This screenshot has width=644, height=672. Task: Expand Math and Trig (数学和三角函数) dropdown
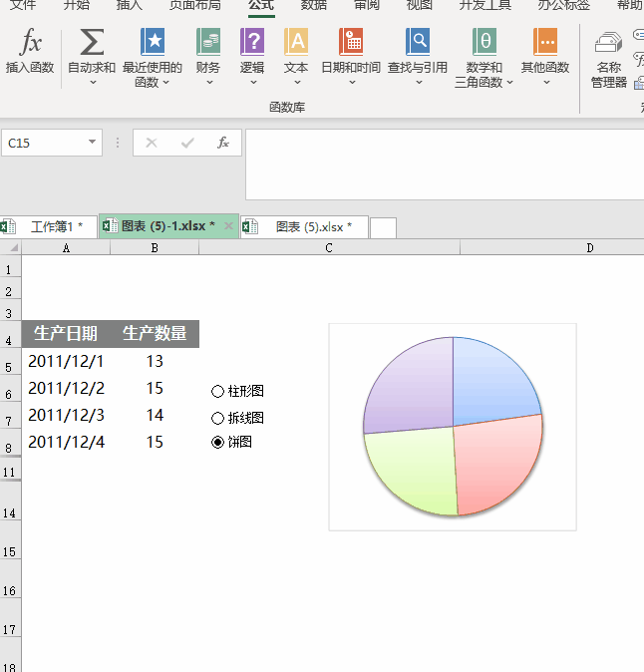(x=509, y=83)
